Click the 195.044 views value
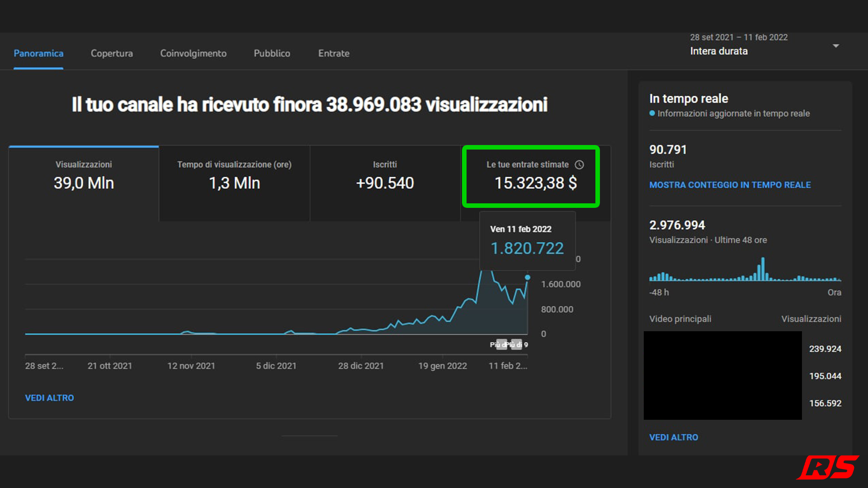This screenshot has width=868, height=488. click(x=825, y=376)
